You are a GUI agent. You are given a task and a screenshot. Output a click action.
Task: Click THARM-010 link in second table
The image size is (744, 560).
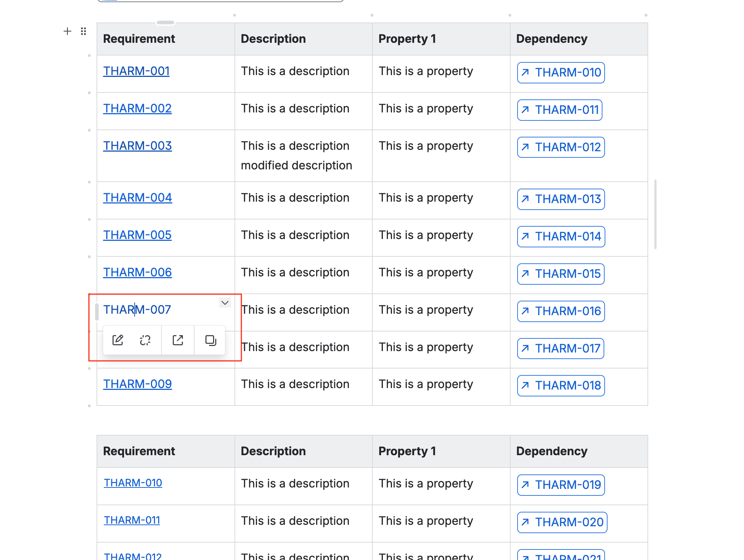click(x=133, y=483)
